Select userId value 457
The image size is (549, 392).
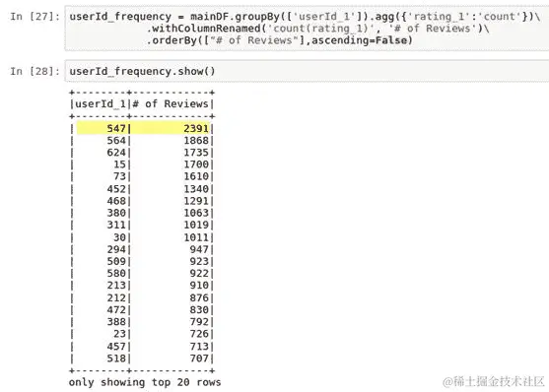(116, 346)
